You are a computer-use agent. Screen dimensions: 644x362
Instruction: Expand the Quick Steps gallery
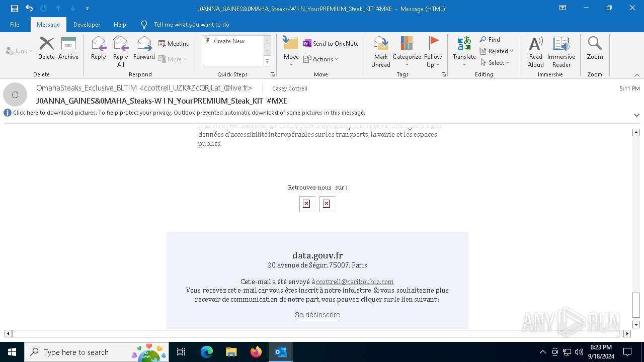click(x=268, y=61)
